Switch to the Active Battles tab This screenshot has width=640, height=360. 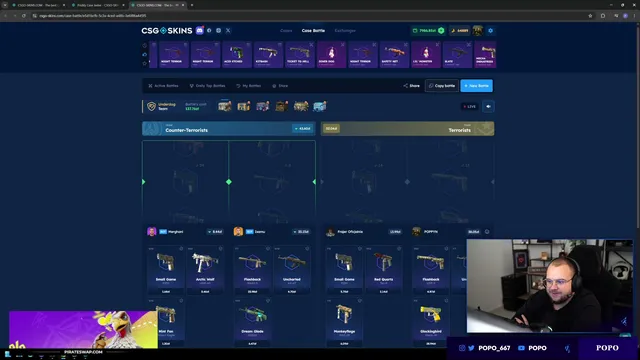pyautogui.click(x=163, y=86)
